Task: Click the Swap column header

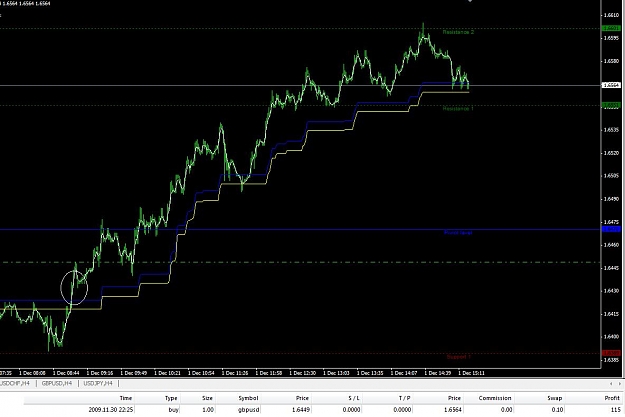Action: [x=554, y=398]
